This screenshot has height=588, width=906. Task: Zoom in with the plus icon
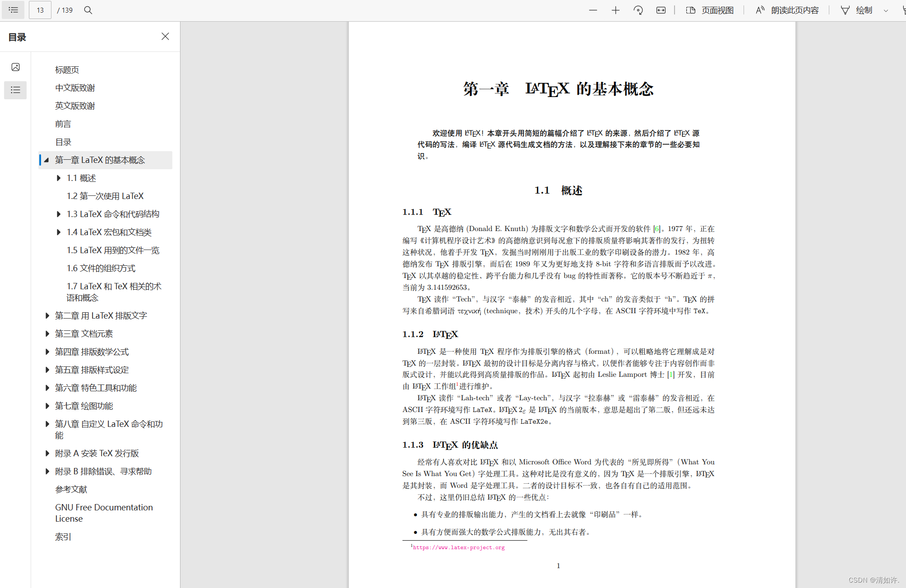615,10
